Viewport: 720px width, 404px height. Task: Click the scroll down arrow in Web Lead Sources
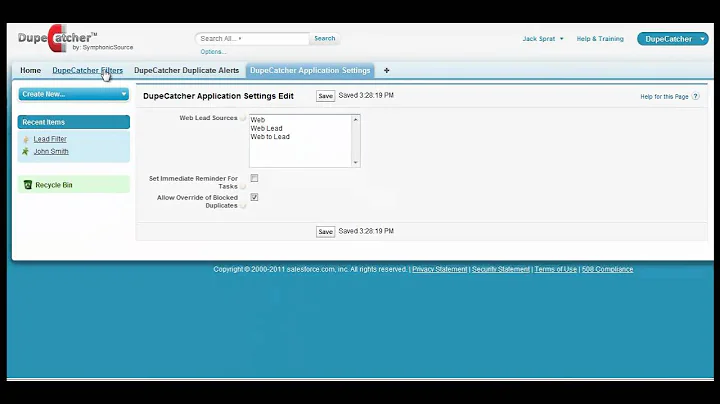point(355,163)
